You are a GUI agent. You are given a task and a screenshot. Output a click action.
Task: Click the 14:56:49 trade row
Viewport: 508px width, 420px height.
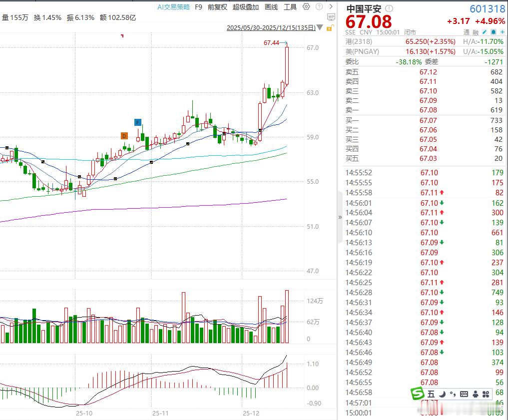pos(424,363)
